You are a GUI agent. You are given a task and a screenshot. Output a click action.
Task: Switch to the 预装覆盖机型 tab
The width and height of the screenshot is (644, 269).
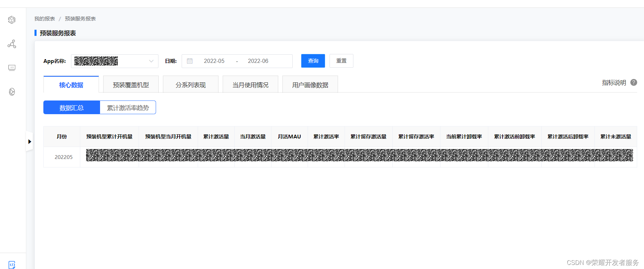coord(131,84)
